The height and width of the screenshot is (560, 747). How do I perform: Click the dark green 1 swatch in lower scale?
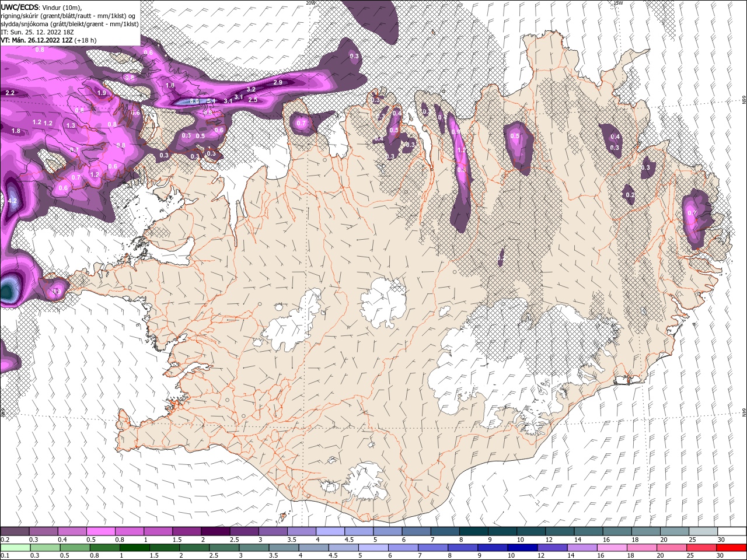pos(134,548)
